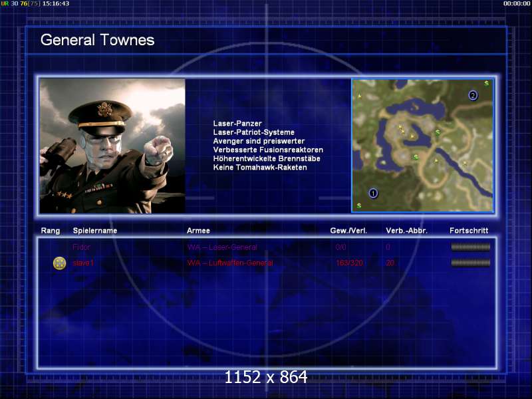Click the Keine Tomahawk-Raketen line
Viewport: 532px width, 399px height.
(260, 168)
